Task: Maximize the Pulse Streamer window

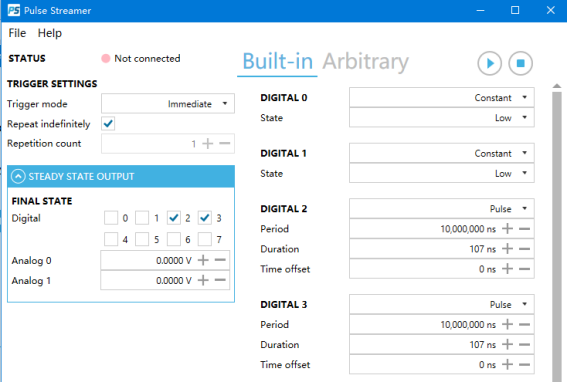Action: [x=515, y=10]
